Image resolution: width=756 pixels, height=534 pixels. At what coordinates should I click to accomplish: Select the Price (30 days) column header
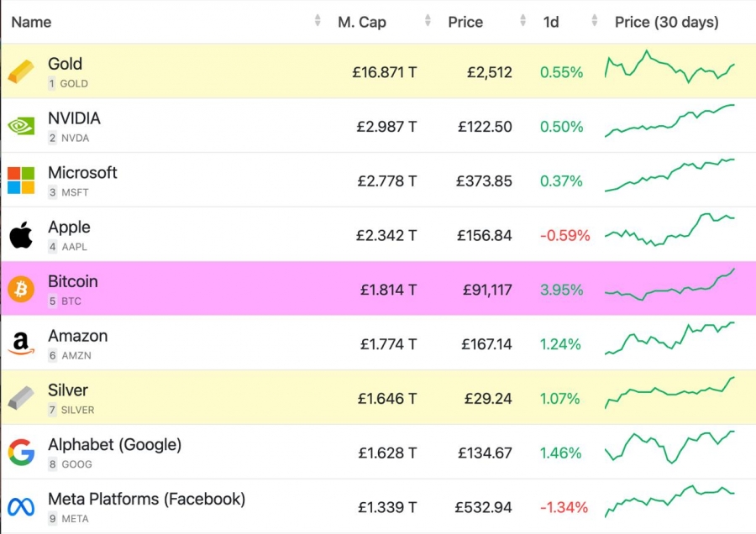667,22
